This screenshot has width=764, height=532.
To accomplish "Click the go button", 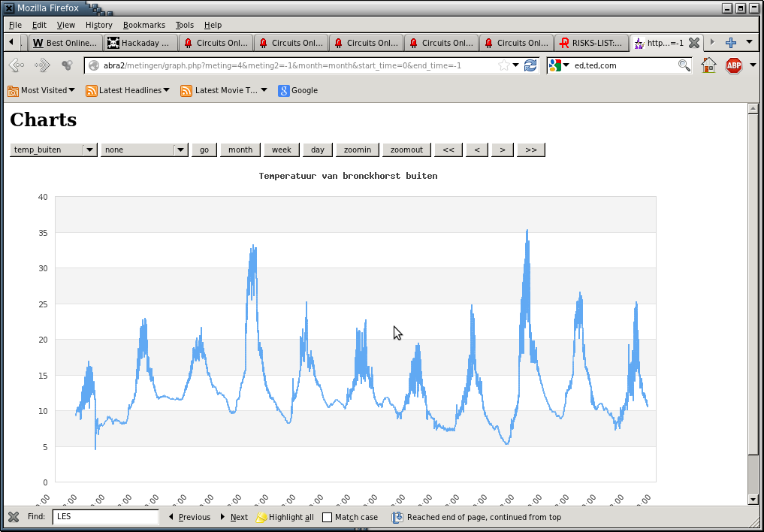I will pyautogui.click(x=204, y=150).
